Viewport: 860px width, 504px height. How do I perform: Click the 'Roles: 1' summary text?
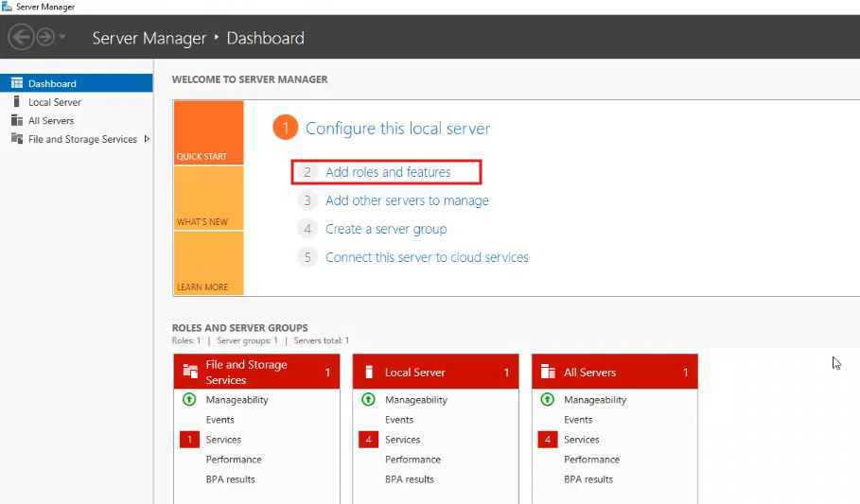tap(186, 340)
